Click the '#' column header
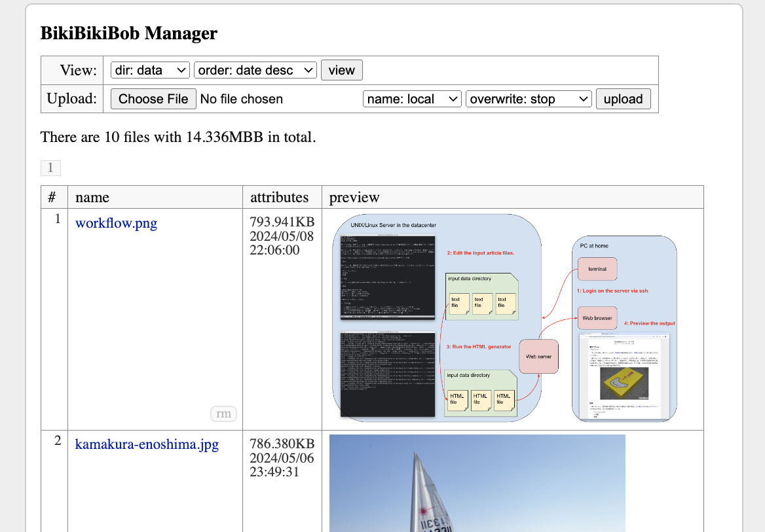The image size is (765, 532). tap(52, 197)
